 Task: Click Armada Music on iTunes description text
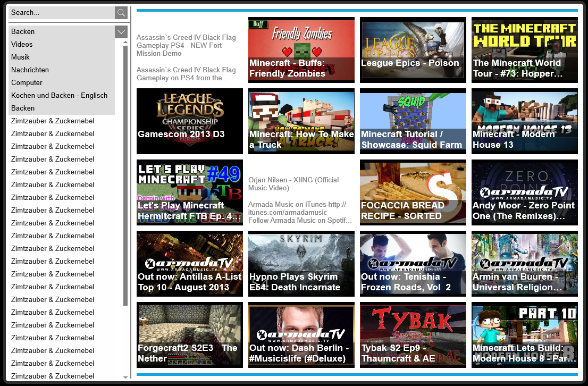300,212
